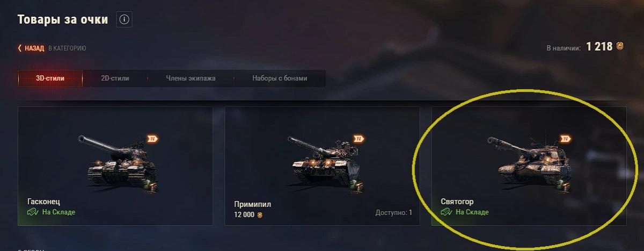Click the coin icon beside 12 000 price
This screenshot has height=251, width=644.
260,214
